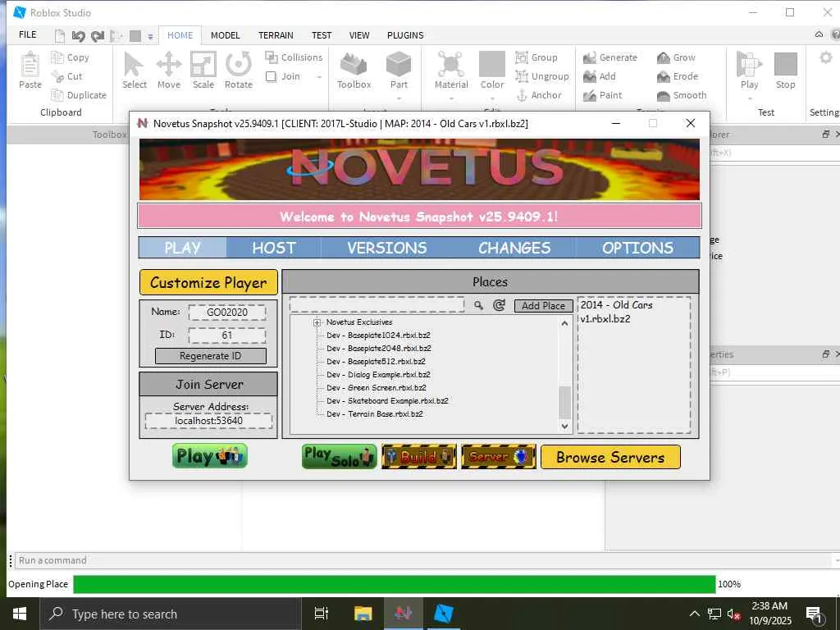This screenshot has width=840, height=630.
Task: Toggle the Collisions option
Action: tap(294, 57)
